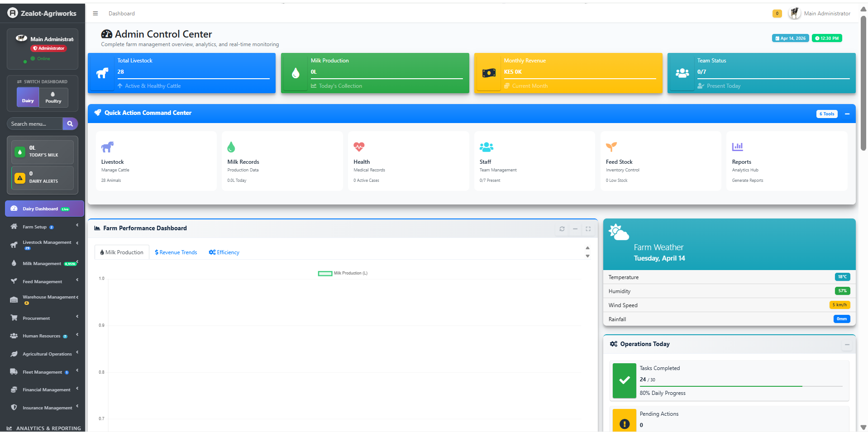This screenshot has width=868, height=432.
Task: Open the Health heartbeat icon tile
Action: 359,147
